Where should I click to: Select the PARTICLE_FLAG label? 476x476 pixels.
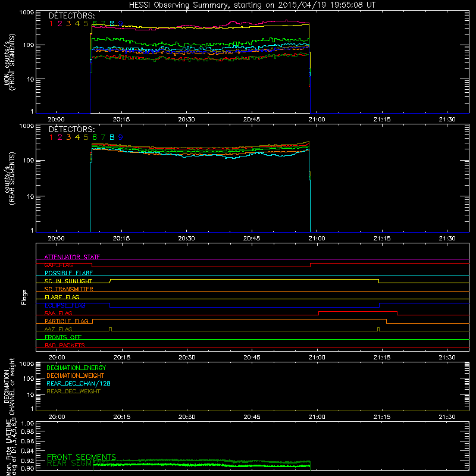pos(67,321)
